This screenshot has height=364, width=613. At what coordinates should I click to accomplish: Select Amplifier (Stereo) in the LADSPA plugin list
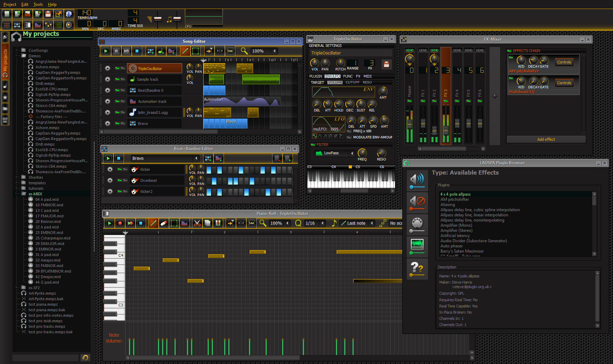pyautogui.click(x=456, y=230)
